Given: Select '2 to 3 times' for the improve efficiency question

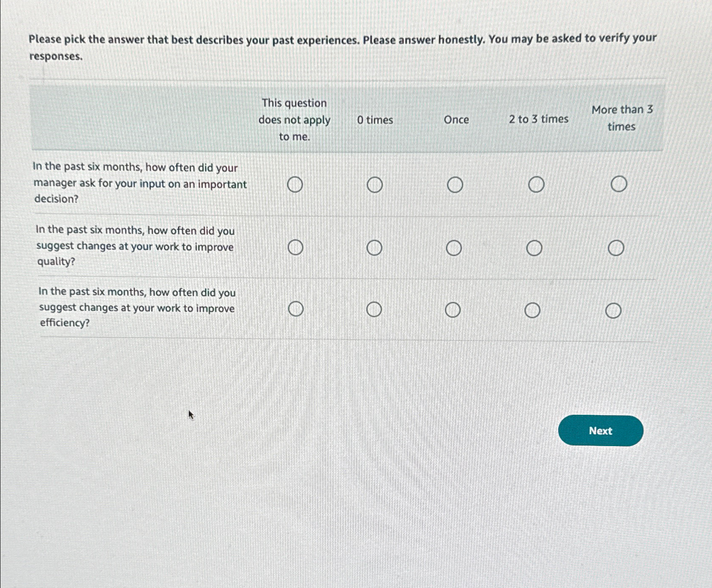Looking at the screenshot, I should pos(532,310).
